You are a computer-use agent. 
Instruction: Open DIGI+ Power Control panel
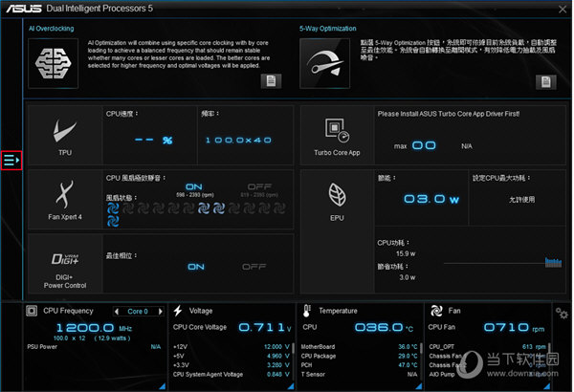coord(65,264)
